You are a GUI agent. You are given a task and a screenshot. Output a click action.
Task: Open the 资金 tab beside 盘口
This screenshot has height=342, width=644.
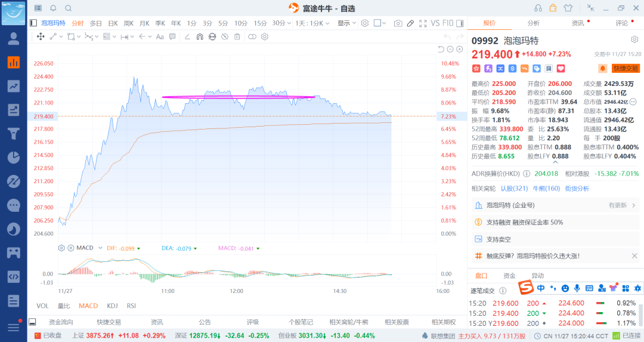click(509, 276)
